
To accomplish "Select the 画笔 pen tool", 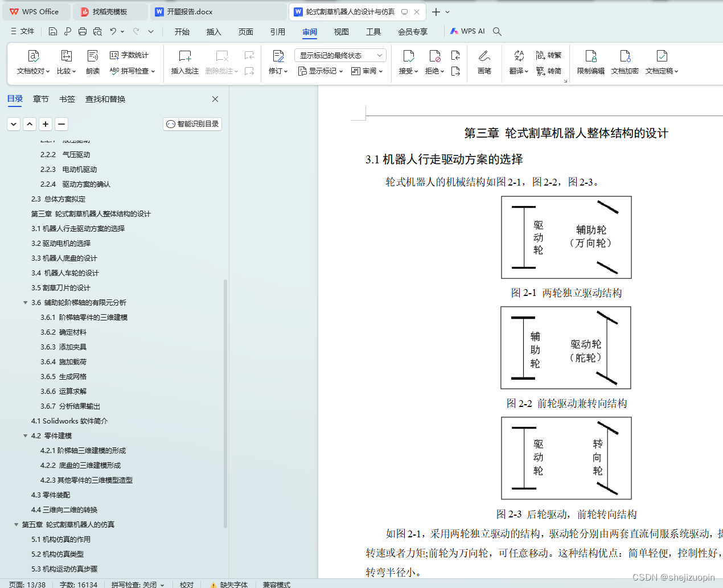I will pos(484,61).
